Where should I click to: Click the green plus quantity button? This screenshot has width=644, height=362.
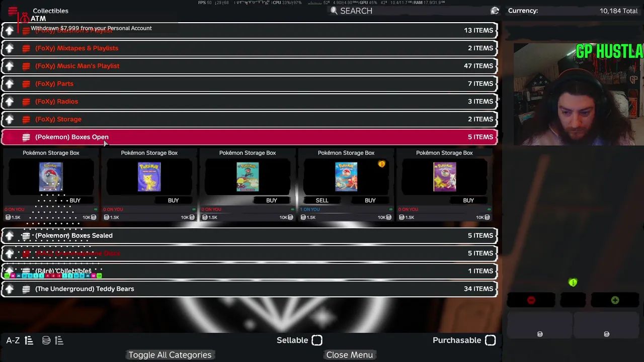point(615,300)
